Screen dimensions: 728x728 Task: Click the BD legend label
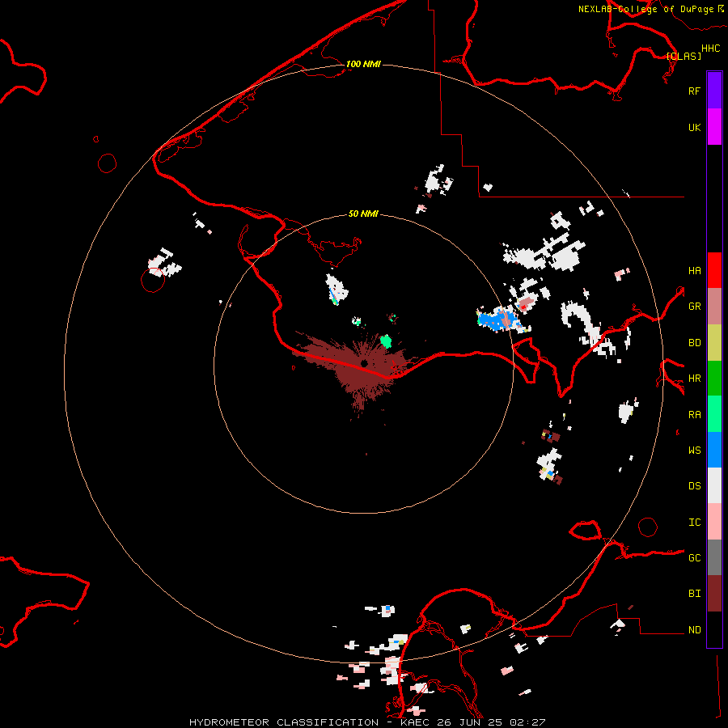click(694, 343)
